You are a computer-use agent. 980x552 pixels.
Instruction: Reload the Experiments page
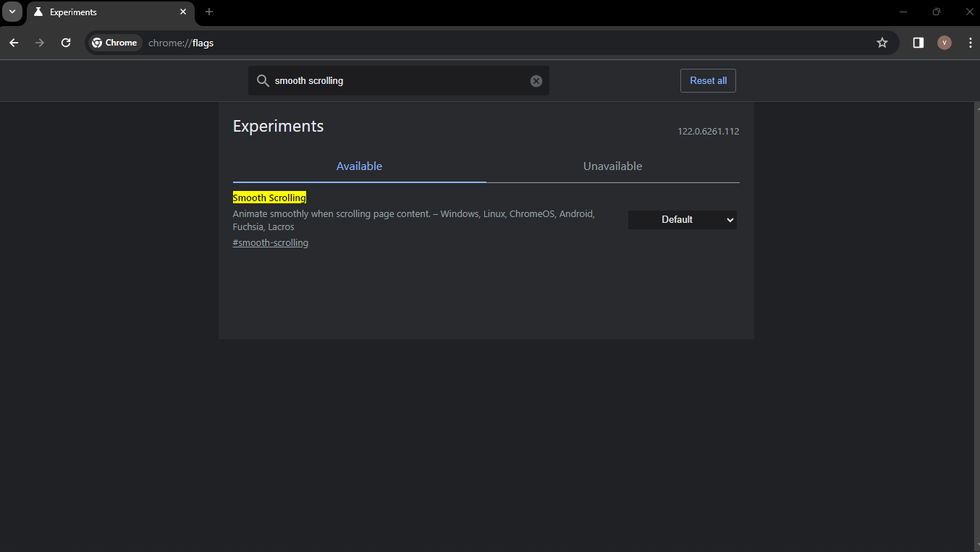pos(66,43)
